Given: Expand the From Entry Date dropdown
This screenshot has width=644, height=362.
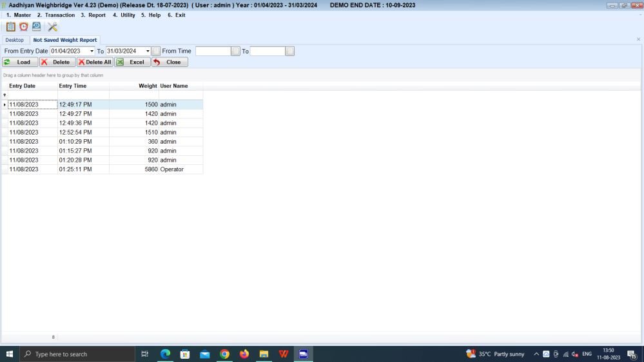Looking at the screenshot, I should [x=92, y=51].
